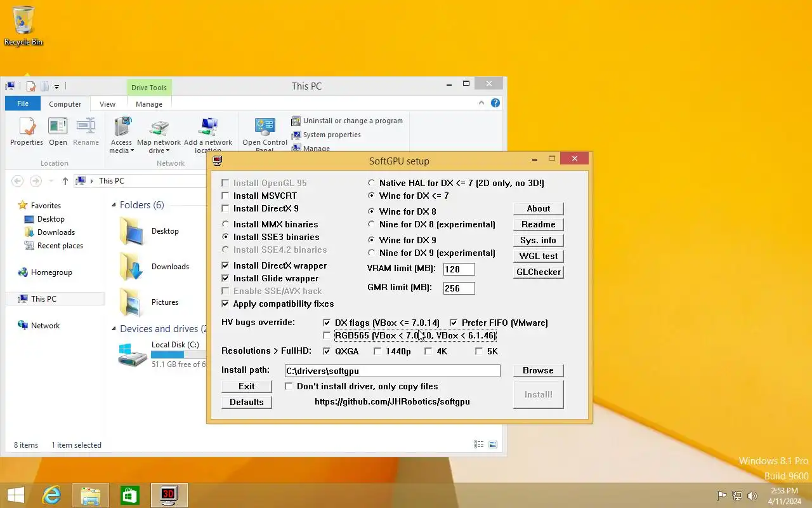Open Access media dropdown arrow

(132, 151)
